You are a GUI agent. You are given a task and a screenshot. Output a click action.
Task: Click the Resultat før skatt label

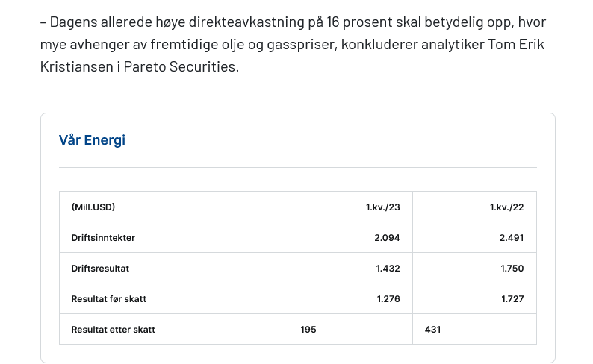108,299
